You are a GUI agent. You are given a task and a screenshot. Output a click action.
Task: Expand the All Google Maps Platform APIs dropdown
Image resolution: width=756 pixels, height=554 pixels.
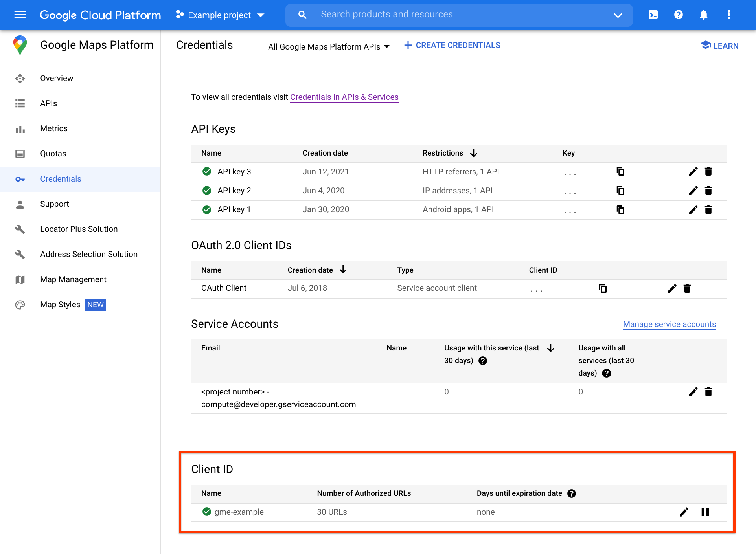327,46
